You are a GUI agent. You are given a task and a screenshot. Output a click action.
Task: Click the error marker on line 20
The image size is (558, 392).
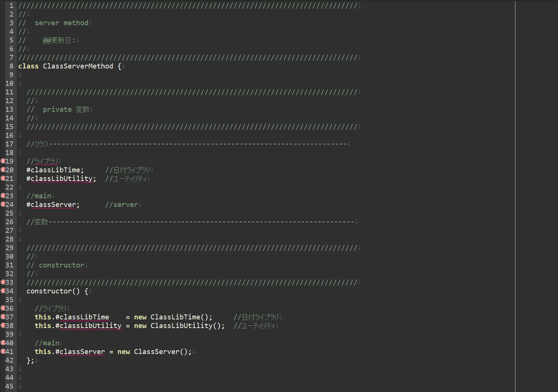coord(3,170)
